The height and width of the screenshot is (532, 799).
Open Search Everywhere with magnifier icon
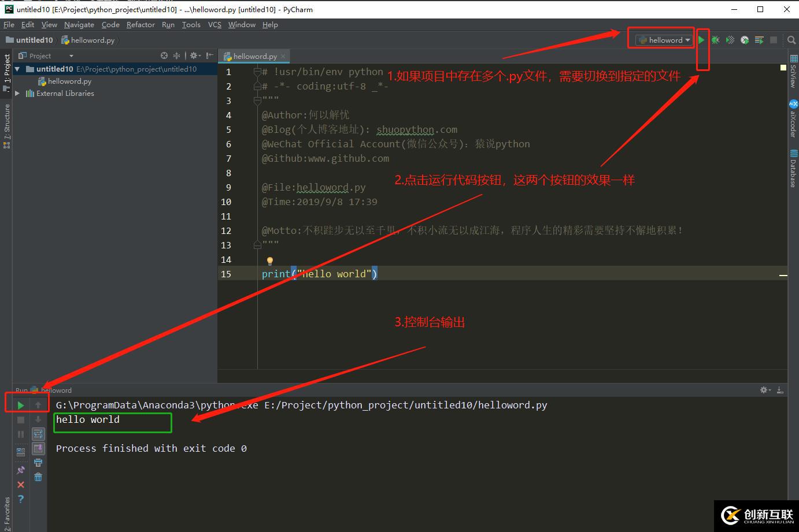click(791, 40)
